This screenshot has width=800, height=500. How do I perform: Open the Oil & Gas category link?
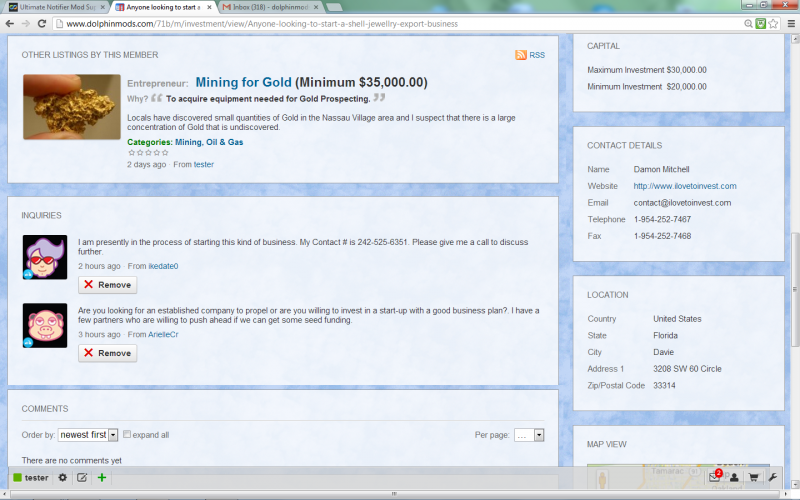(x=224, y=142)
